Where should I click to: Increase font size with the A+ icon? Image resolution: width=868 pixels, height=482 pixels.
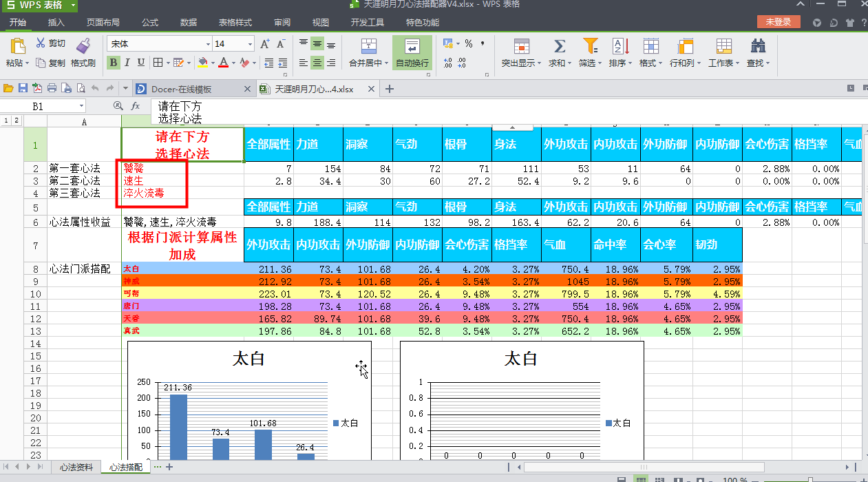pos(265,44)
